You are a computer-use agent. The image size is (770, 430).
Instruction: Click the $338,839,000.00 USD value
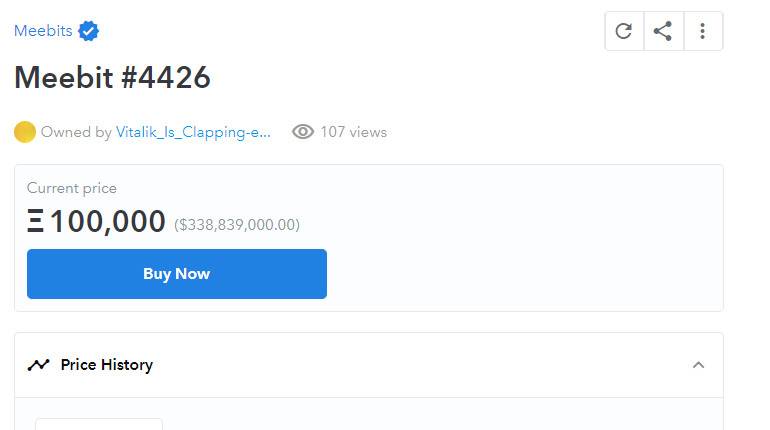(237, 225)
